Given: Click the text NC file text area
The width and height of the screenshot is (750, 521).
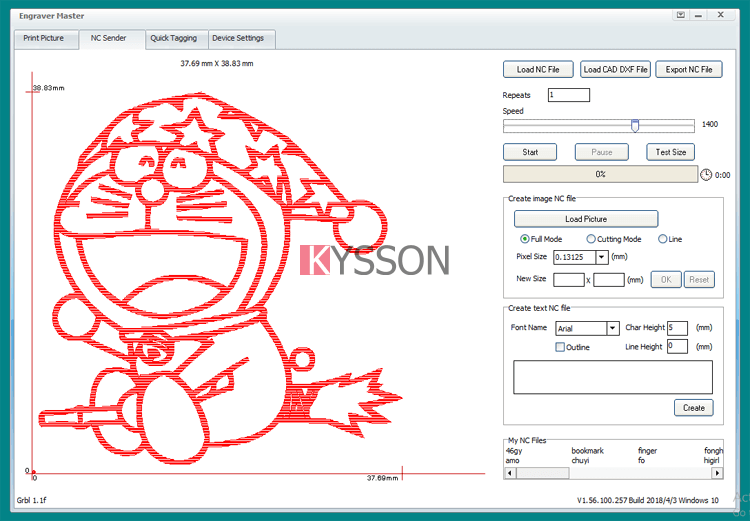Looking at the screenshot, I should click(x=613, y=377).
